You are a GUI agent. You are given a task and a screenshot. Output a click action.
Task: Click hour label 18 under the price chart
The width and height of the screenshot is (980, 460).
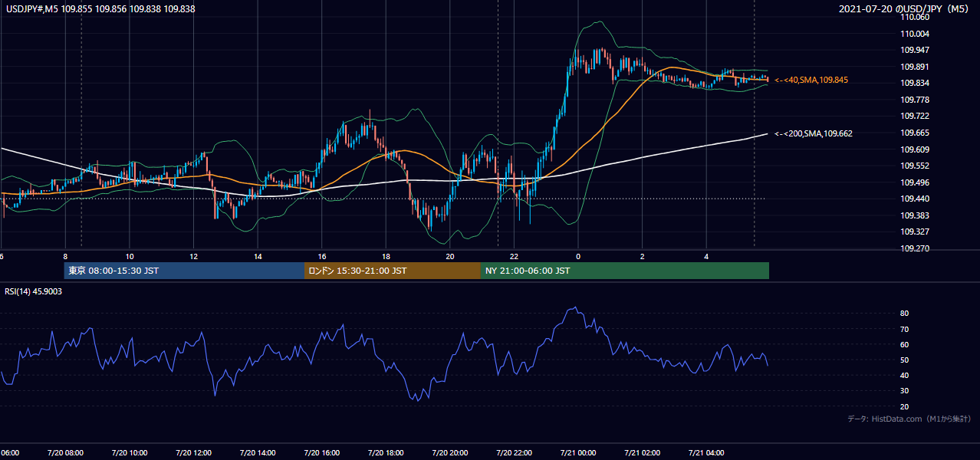click(386, 256)
